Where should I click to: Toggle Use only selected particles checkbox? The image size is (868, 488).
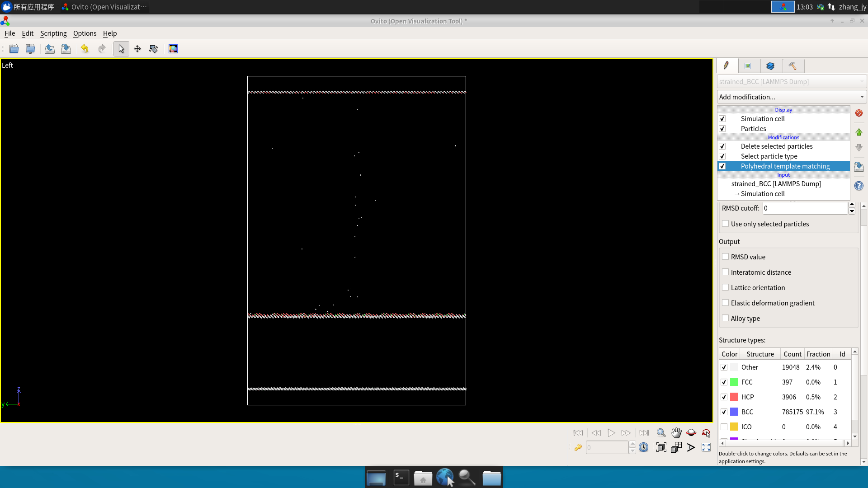pos(726,224)
